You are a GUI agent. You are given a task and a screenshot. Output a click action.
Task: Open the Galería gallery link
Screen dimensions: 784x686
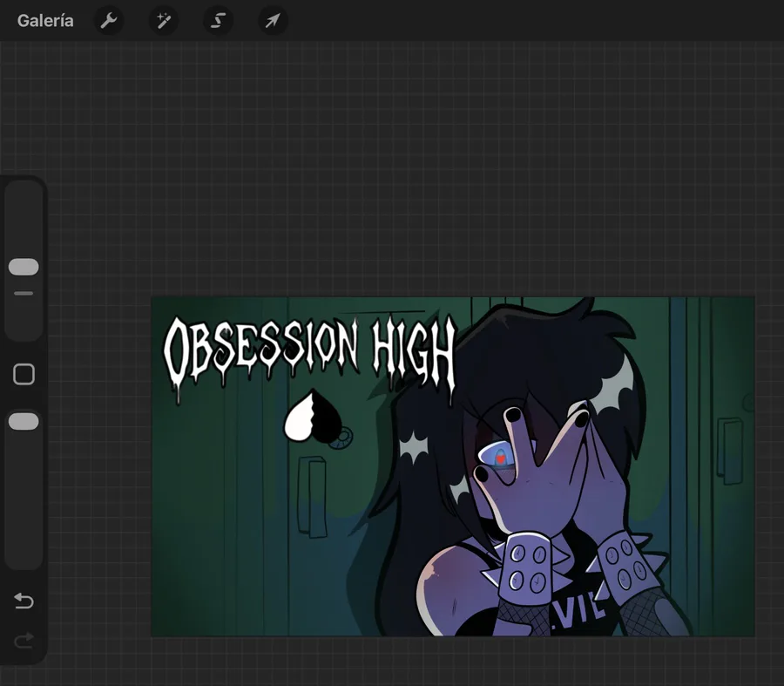[45, 21]
